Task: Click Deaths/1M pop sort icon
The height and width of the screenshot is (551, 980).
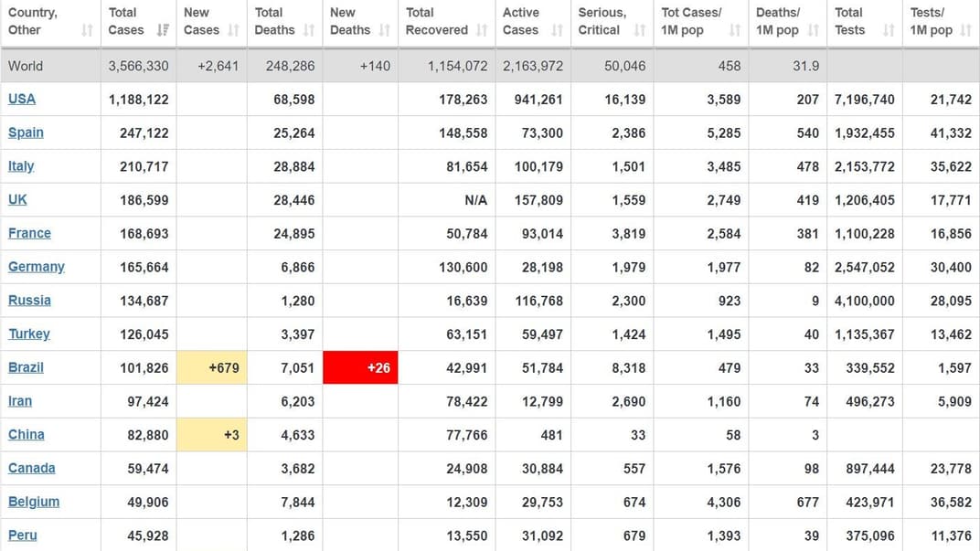Action: (814, 30)
